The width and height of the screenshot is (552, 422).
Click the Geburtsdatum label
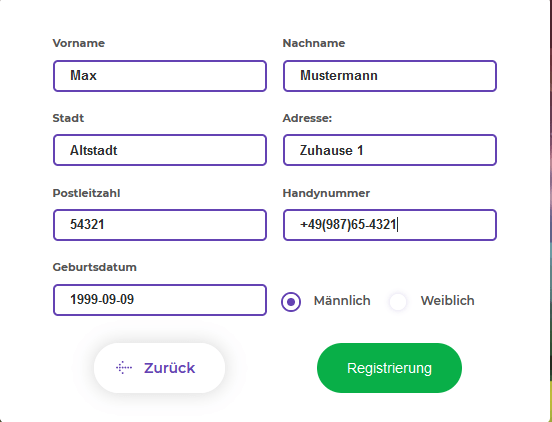[94, 267]
